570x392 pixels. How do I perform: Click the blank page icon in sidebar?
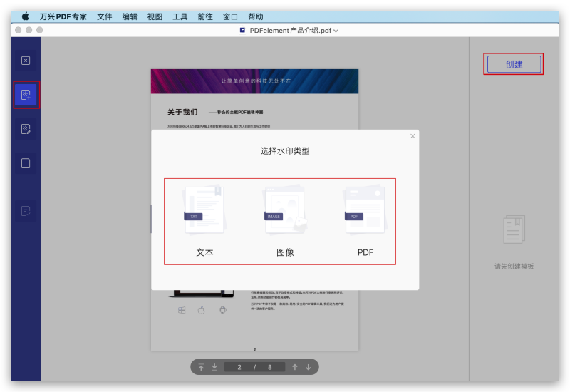26,163
